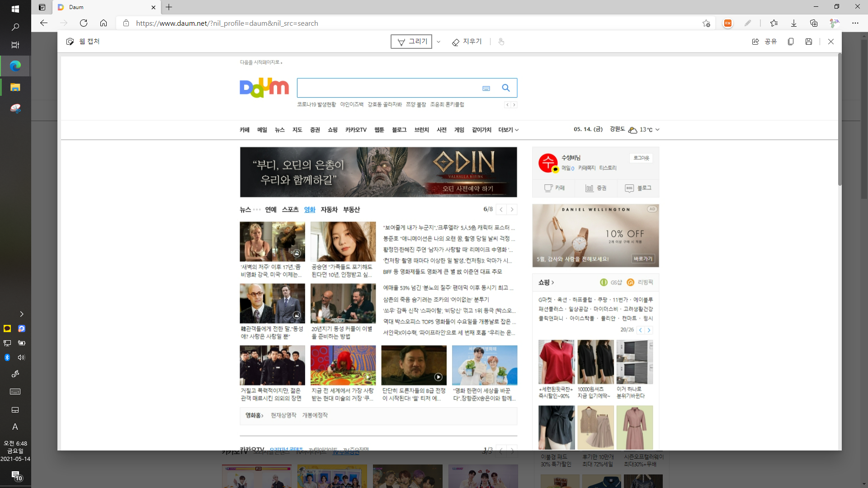
Task: Select the Erase (지우기) tool
Action: coord(467,42)
